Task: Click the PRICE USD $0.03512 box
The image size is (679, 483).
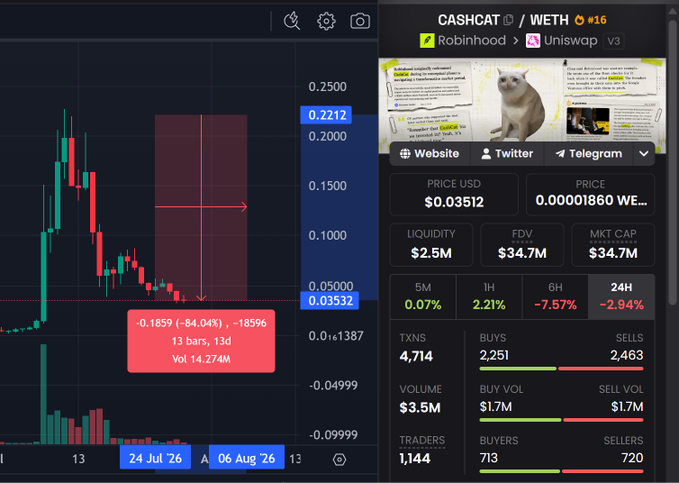Action: 454,194
